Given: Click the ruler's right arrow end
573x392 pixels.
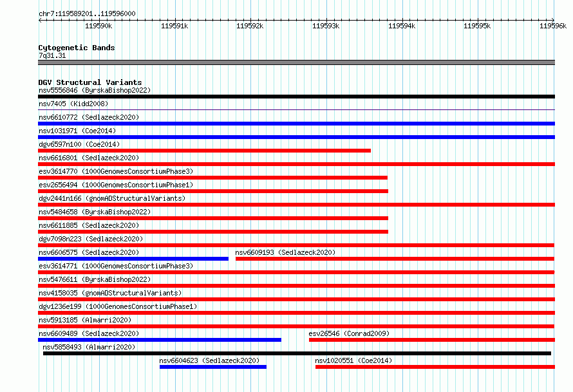Looking at the screenshot, I should (553, 20).
